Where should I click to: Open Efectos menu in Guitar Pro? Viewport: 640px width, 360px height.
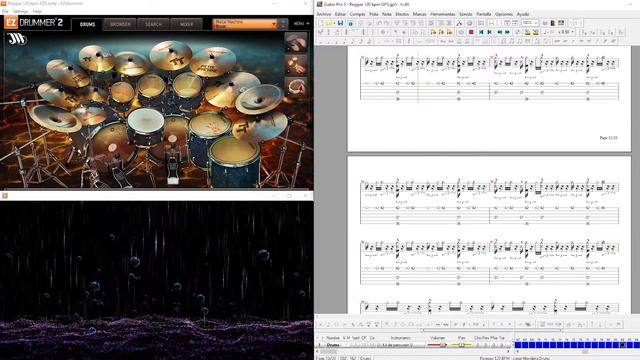[402, 14]
